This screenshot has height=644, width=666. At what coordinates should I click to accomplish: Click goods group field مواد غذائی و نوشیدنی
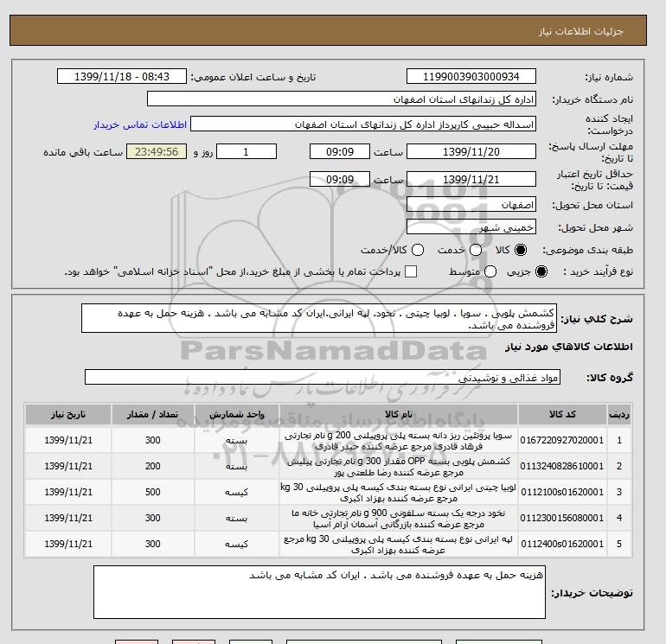click(x=323, y=377)
